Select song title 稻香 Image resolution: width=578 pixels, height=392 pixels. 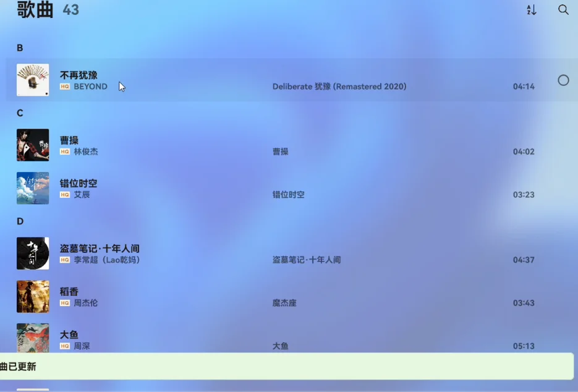coord(69,292)
